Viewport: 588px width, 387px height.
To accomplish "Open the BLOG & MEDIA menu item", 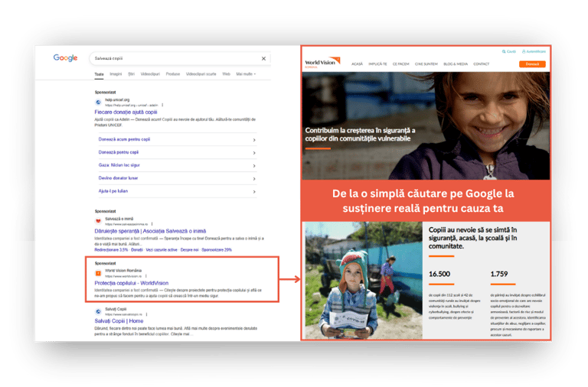I will [x=456, y=64].
